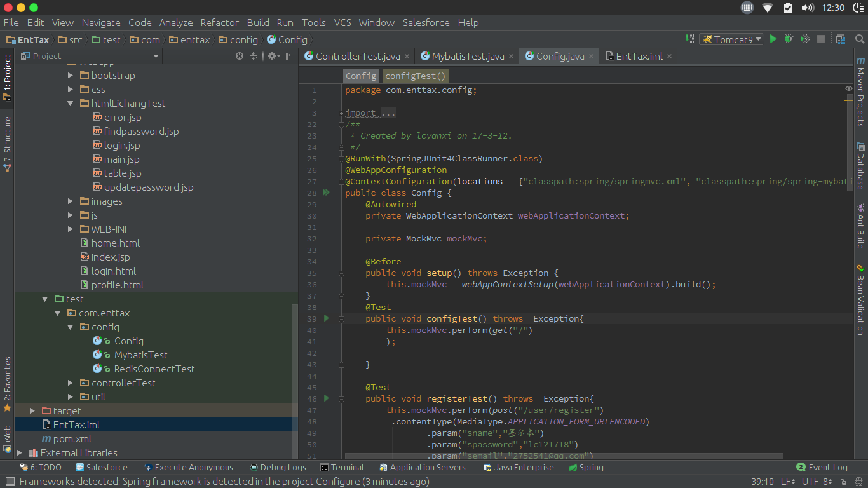Toggle the 1: Project tool window
Screen dimensions: 868x488
[7, 78]
